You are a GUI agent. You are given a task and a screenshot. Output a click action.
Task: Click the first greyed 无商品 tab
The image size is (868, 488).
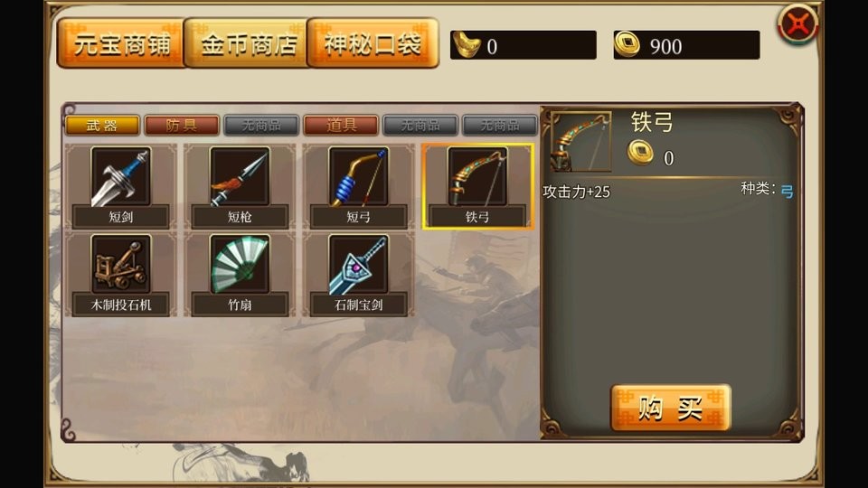261,125
